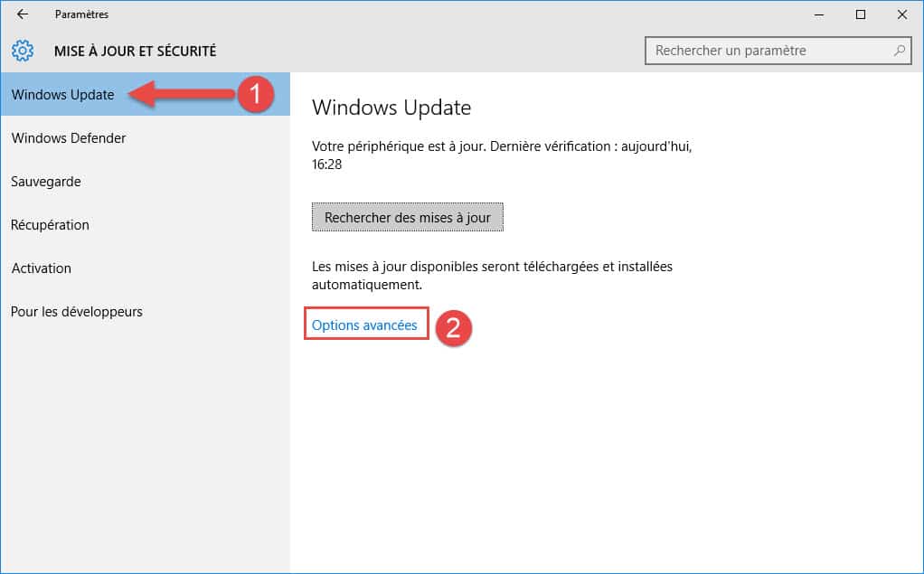
Task: Minimize the Paramètres window
Action: coord(819,14)
